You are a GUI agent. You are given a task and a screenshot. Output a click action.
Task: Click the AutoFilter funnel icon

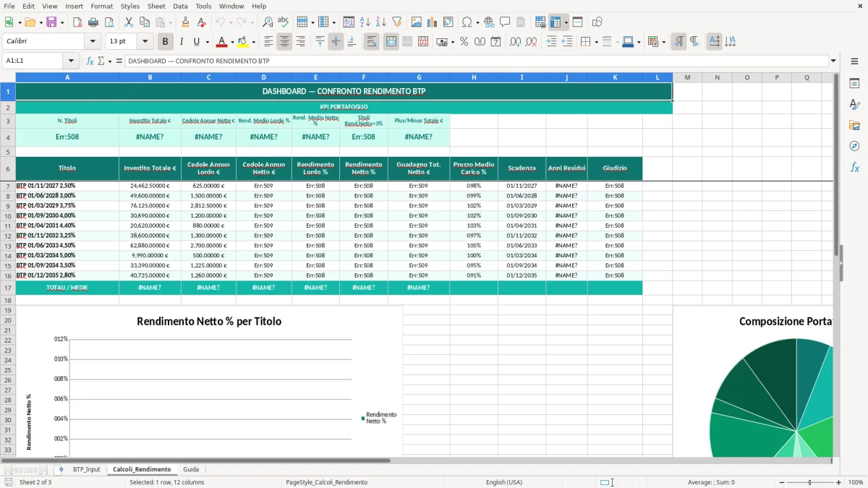[x=396, y=22]
